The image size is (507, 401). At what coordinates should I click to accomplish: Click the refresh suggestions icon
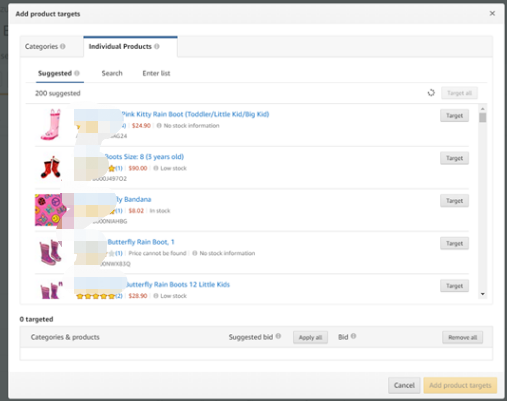point(431,93)
